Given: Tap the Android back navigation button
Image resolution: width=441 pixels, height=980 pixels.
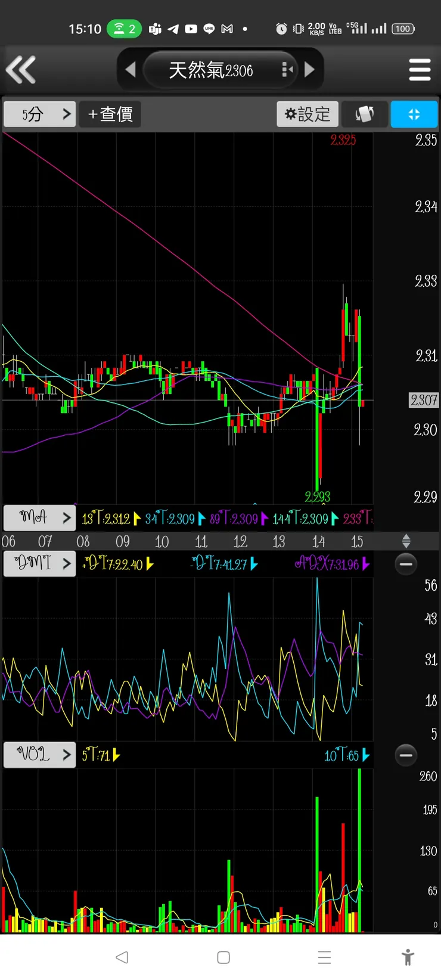Looking at the screenshot, I should [122, 957].
